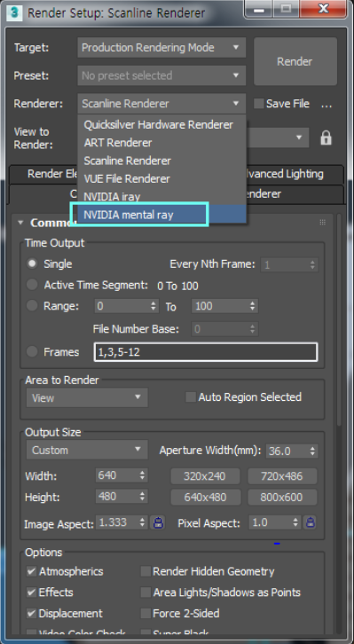Choose Quicksilver Hardware Renderer
The height and width of the screenshot is (644, 354).
[161, 124]
